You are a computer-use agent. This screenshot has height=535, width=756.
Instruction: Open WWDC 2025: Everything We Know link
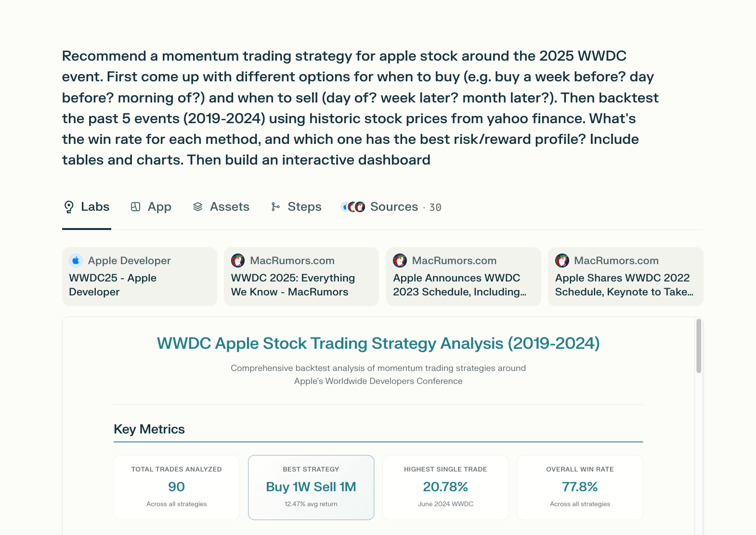click(293, 285)
